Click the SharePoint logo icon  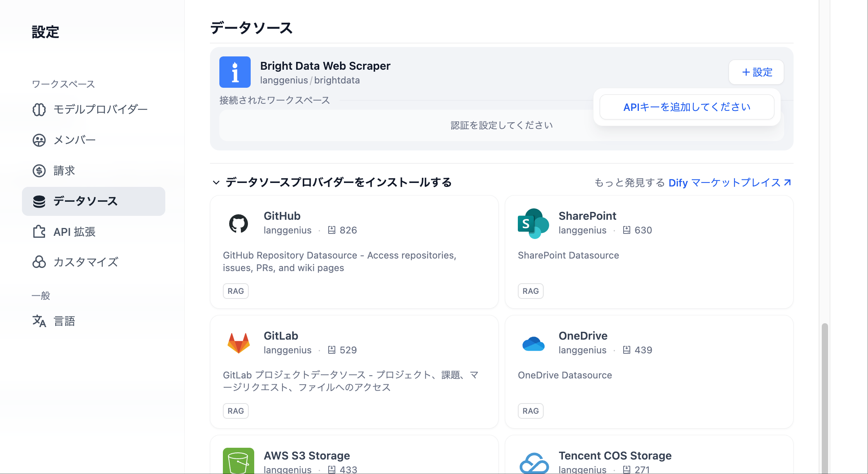(x=533, y=224)
